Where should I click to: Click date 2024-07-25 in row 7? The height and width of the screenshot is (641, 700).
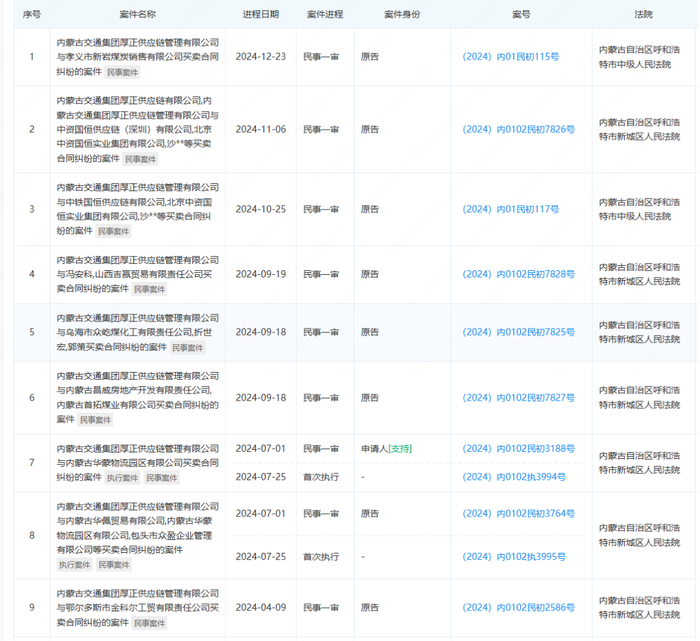point(261,477)
